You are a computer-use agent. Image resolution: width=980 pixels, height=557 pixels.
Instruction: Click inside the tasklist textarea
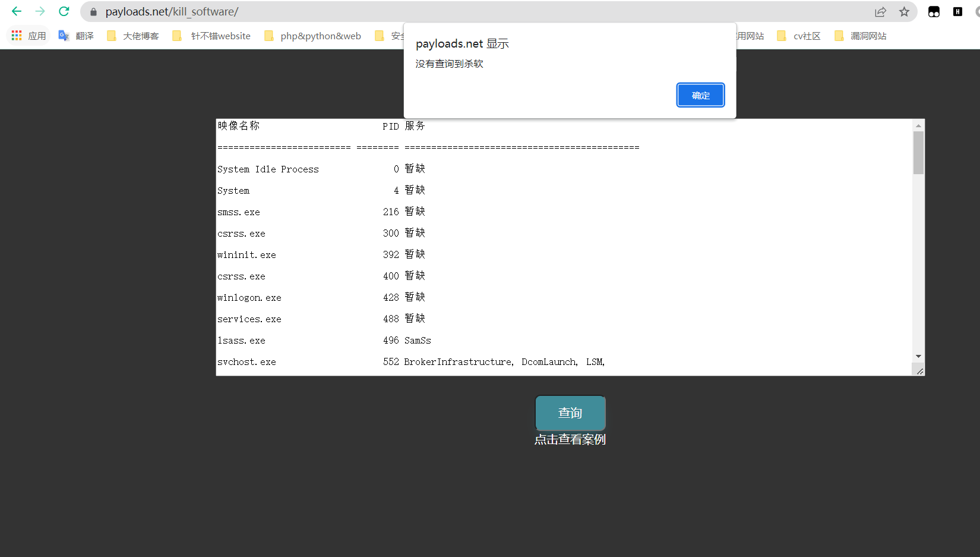(x=564, y=247)
